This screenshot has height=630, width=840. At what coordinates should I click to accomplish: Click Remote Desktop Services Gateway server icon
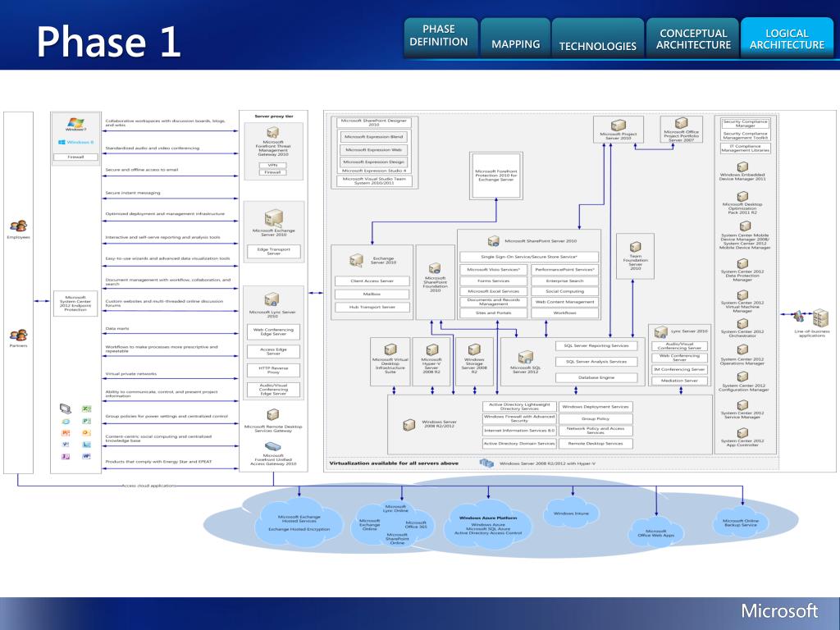click(x=272, y=414)
